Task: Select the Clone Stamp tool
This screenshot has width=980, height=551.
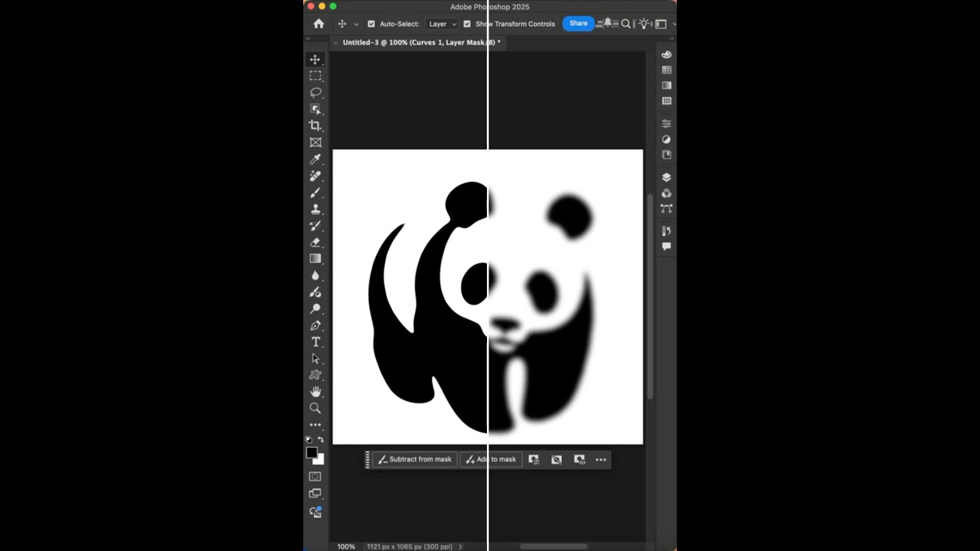Action: coord(315,209)
